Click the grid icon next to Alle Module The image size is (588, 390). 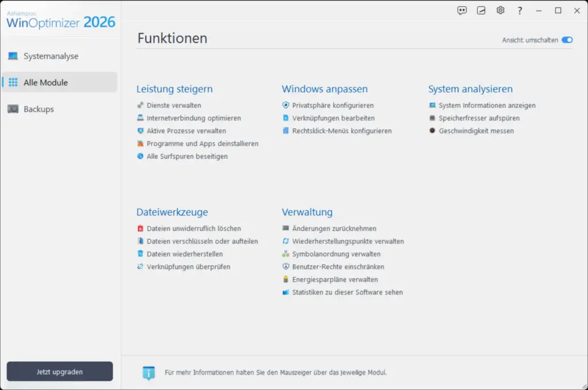13,82
